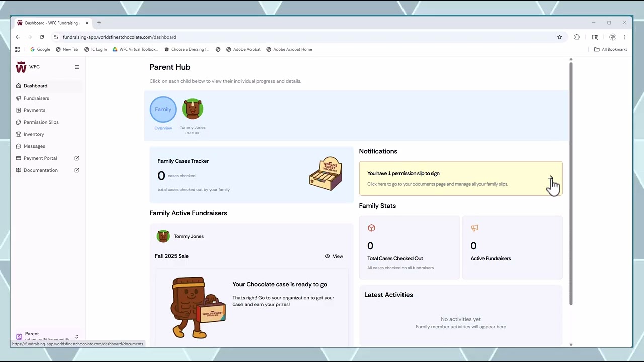The width and height of the screenshot is (644, 362).
Task: Select Dashboard in the sidebar
Action: 48,86
